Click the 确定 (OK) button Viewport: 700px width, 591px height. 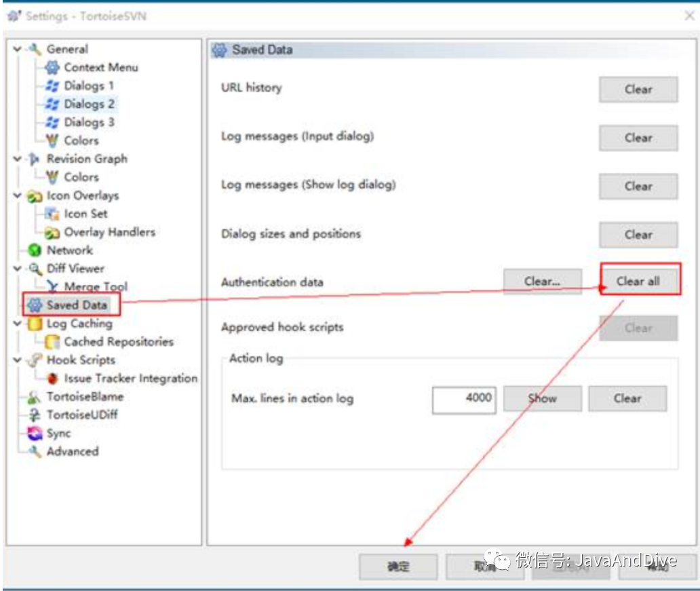tap(398, 567)
